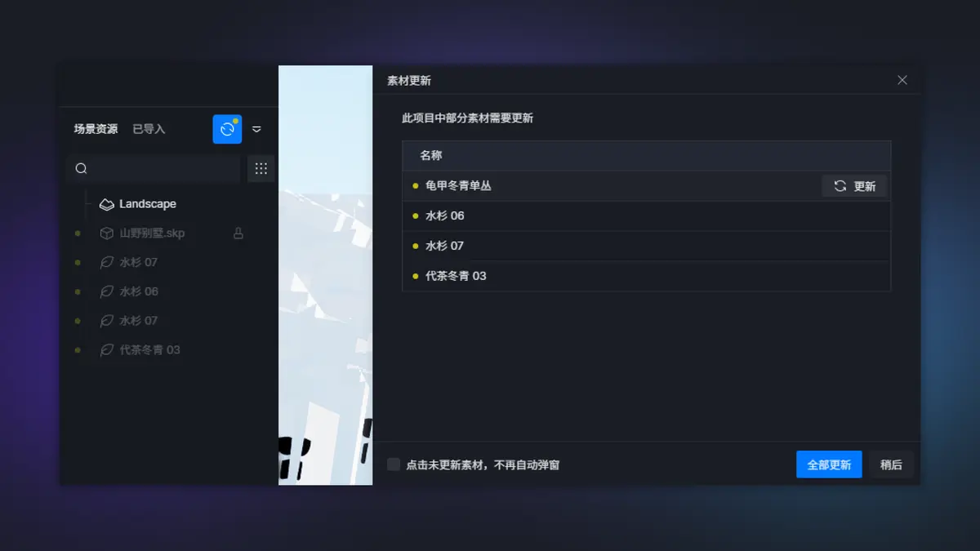Viewport: 980px width, 551px height.
Task: Select 水杉 06 in the scene tree
Action: (x=139, y=291)
